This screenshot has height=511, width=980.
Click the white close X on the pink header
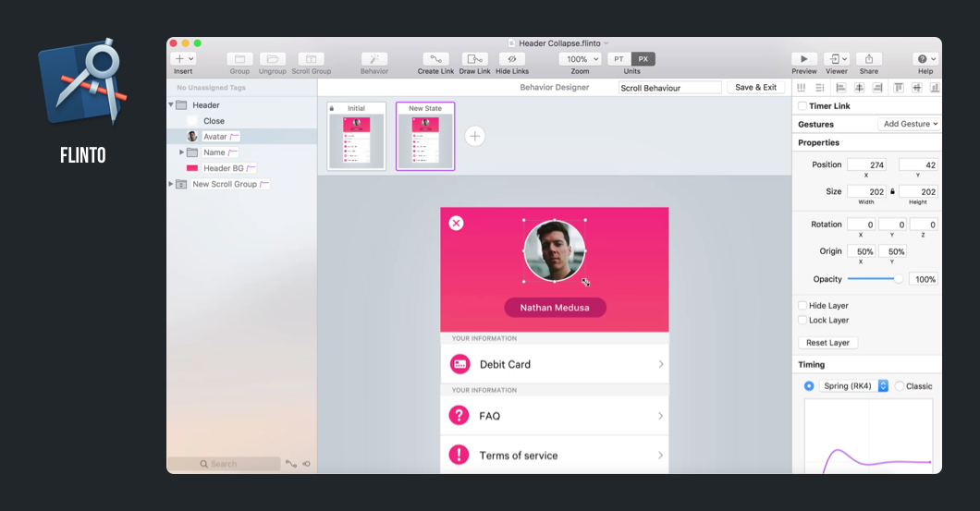[456, 223]
